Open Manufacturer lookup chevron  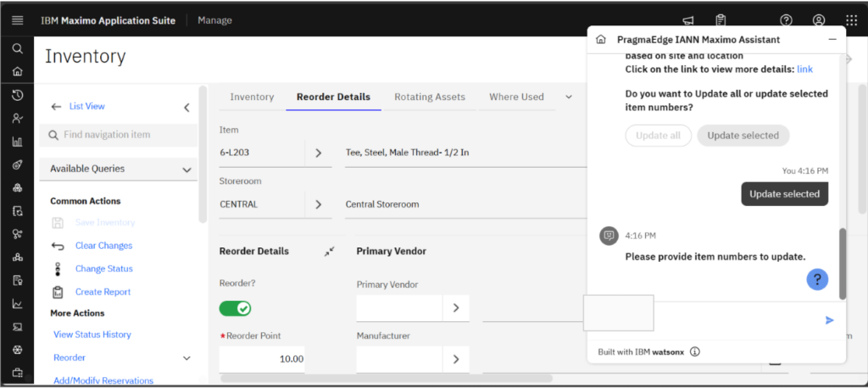click(456, 359)
